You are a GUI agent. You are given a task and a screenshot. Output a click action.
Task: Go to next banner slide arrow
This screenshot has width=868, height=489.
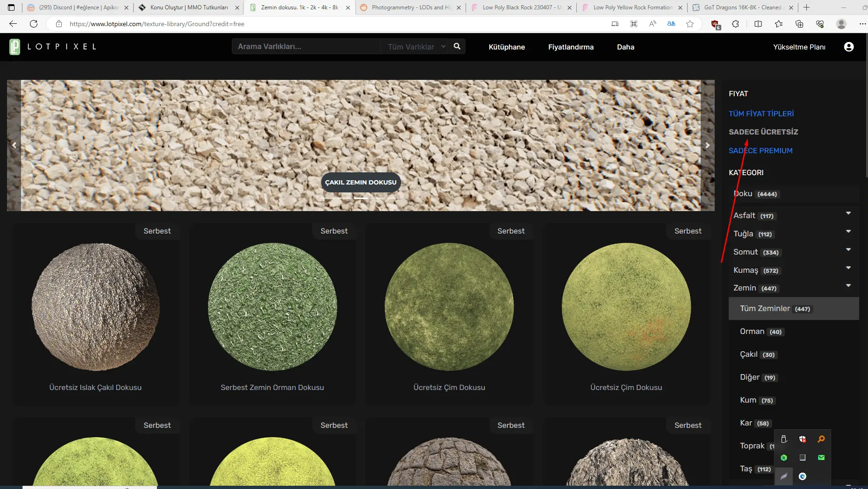point(707,145)
